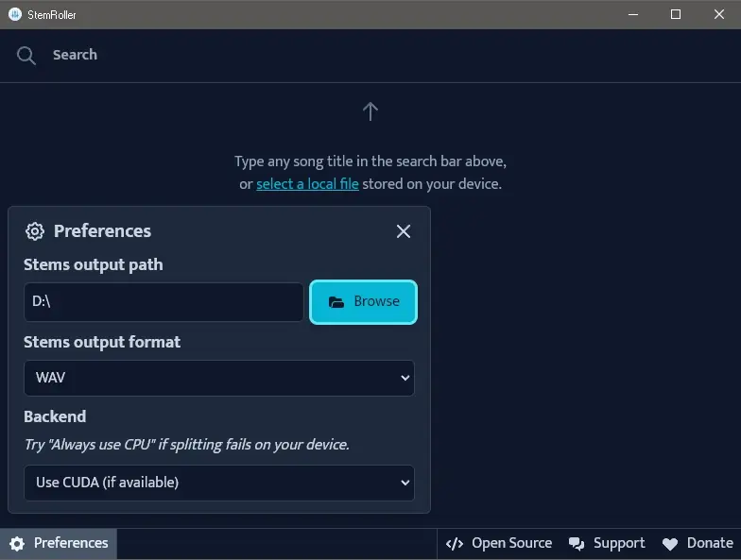Open the Support link in footer
Image resolution: width=741 pixels, height=560 pixels.
click(607, 544)
